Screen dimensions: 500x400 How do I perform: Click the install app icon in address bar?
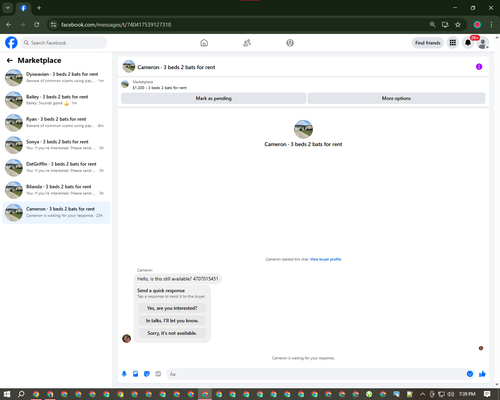click(445, 24)
